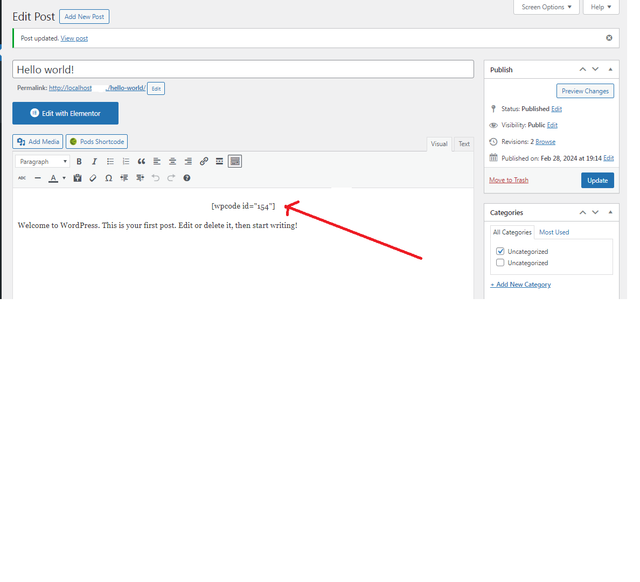Open the hello-world permalink URL
This screenshot has width=640, height=582.
tap(97, 88)
